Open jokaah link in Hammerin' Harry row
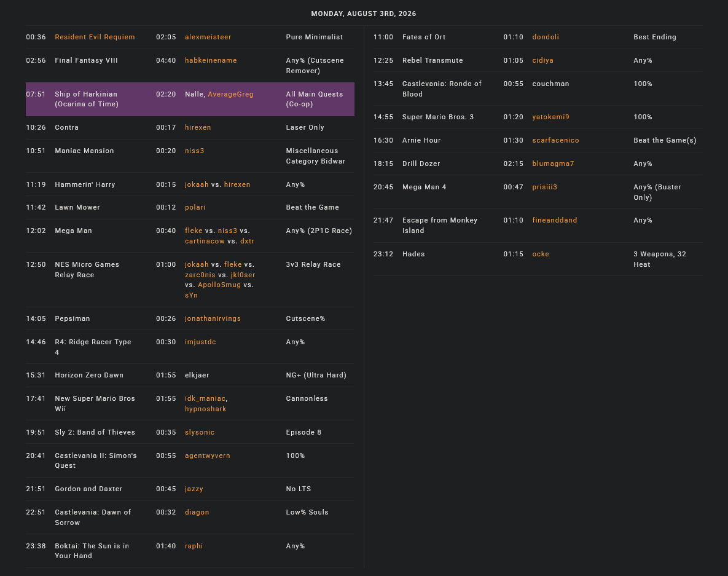728x576 pixels. [x=197, y=184]
